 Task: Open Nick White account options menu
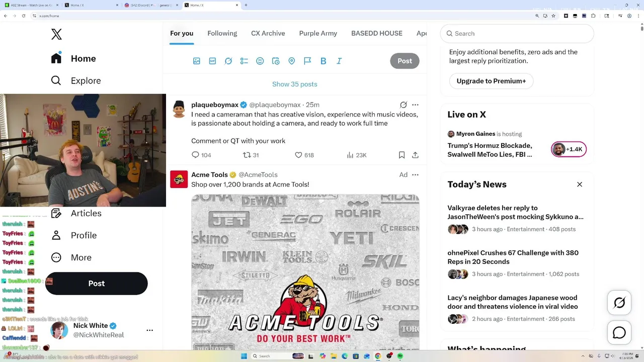coord(149,330)
